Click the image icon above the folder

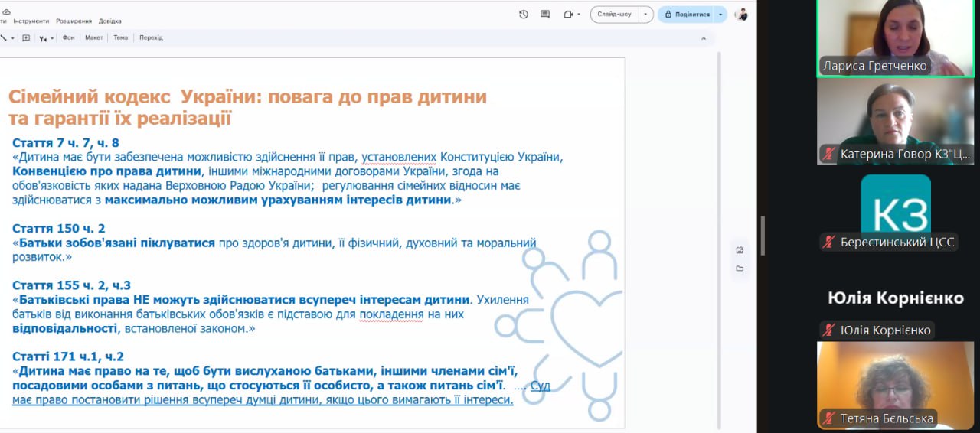pos(740,250)
